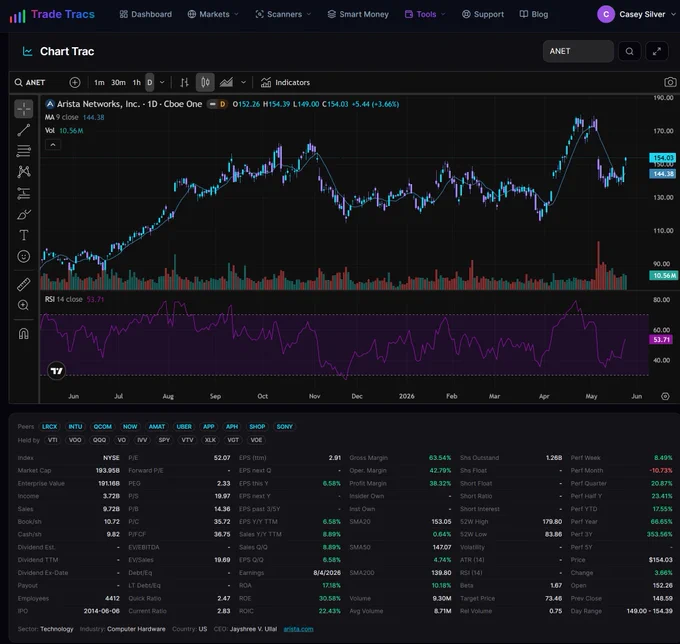This screenshot has height=644, width=680.
Task: Open the Markets dropdown menu
Action: click(x=213, y=14)
